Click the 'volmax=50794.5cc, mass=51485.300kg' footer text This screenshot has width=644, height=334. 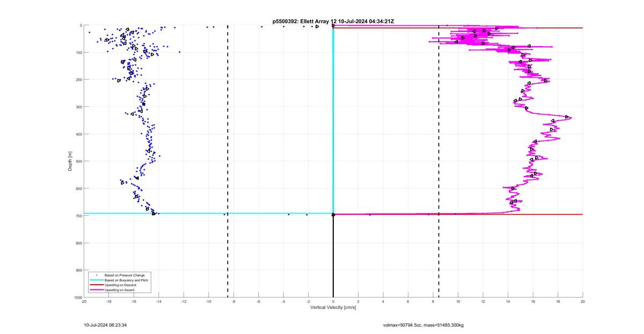coord(423,325)
